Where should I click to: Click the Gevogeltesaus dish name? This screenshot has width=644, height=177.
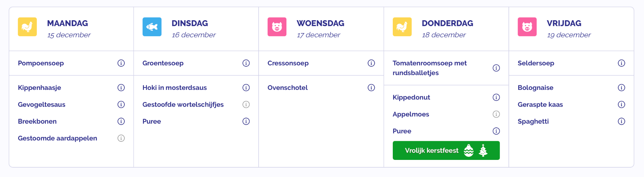[42, 105]
